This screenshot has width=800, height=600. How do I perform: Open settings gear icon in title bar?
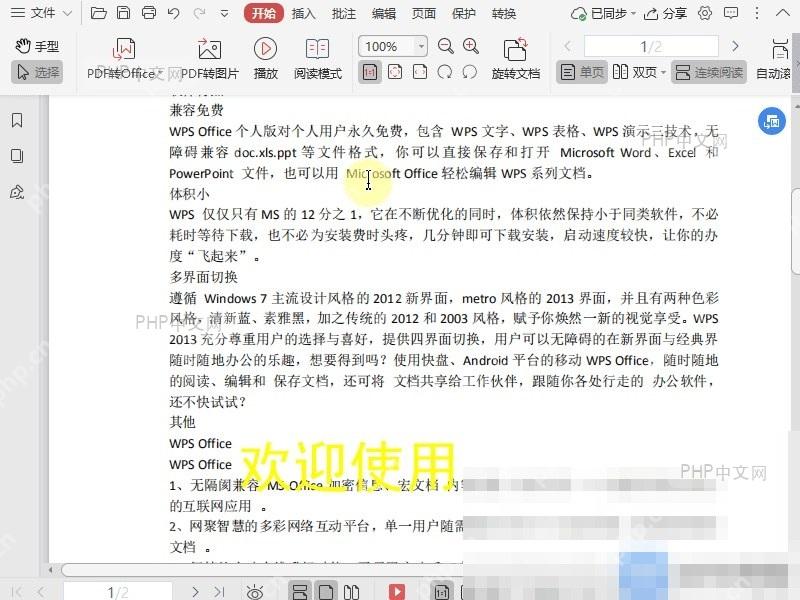705,13
